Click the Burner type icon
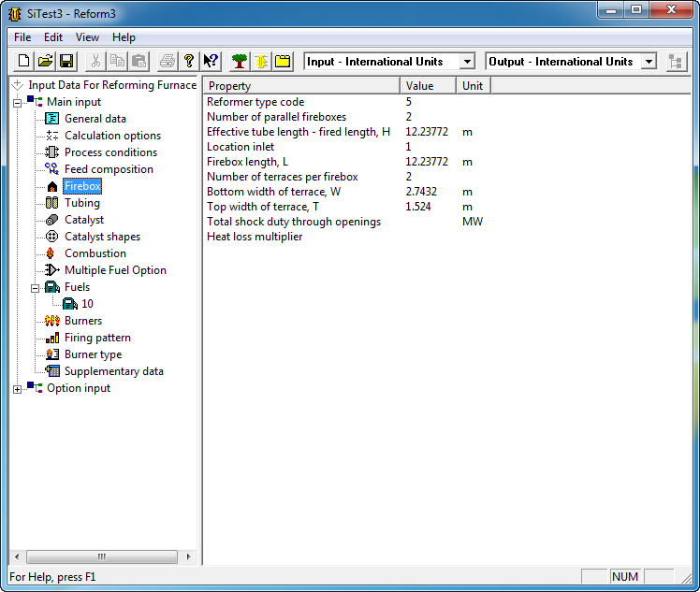700x592 pixels. pos(52,354)
